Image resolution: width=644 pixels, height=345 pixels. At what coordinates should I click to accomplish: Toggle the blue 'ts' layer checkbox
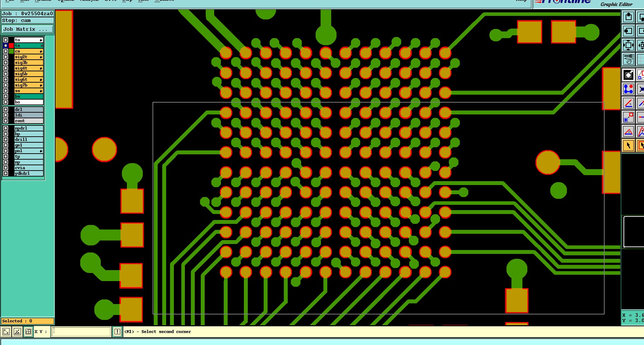click(6, 46)
